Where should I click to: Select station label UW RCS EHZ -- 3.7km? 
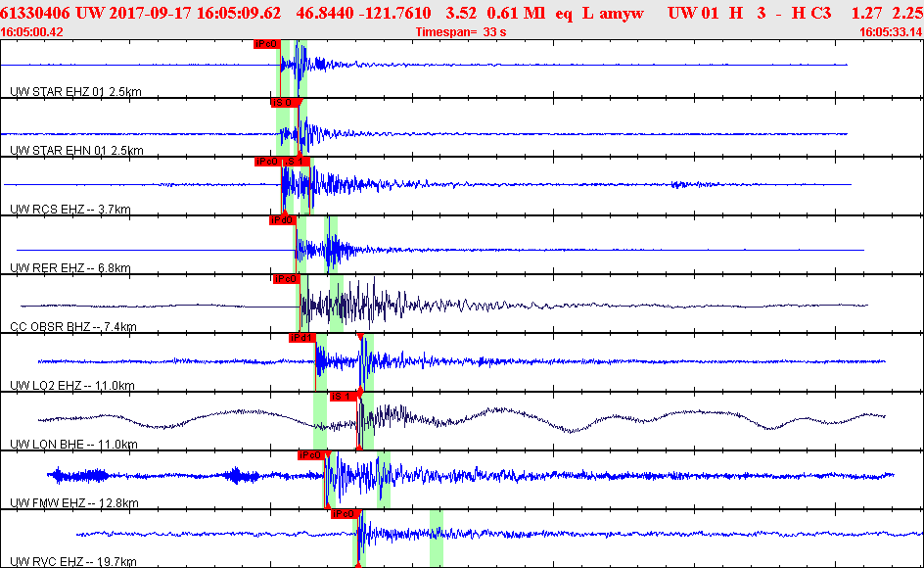click(x=70, y=209)
